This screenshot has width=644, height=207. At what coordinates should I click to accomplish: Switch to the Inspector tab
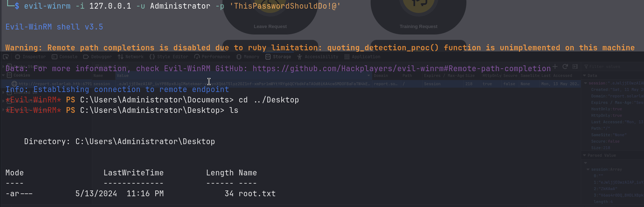tap(31, 57)
